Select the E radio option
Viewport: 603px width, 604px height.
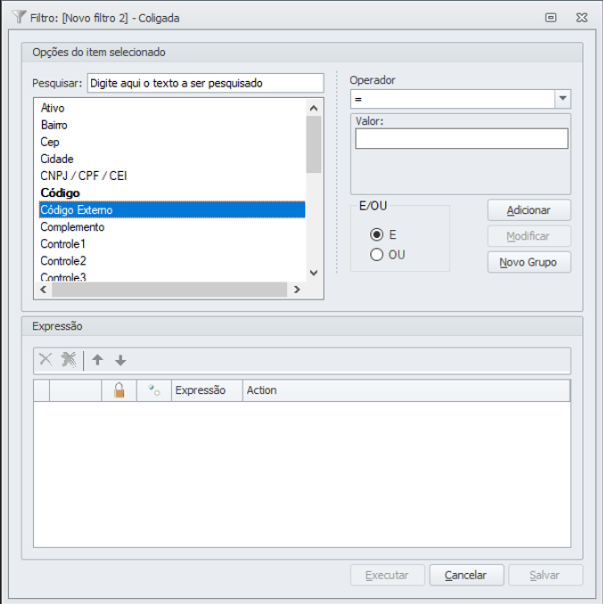377,234
